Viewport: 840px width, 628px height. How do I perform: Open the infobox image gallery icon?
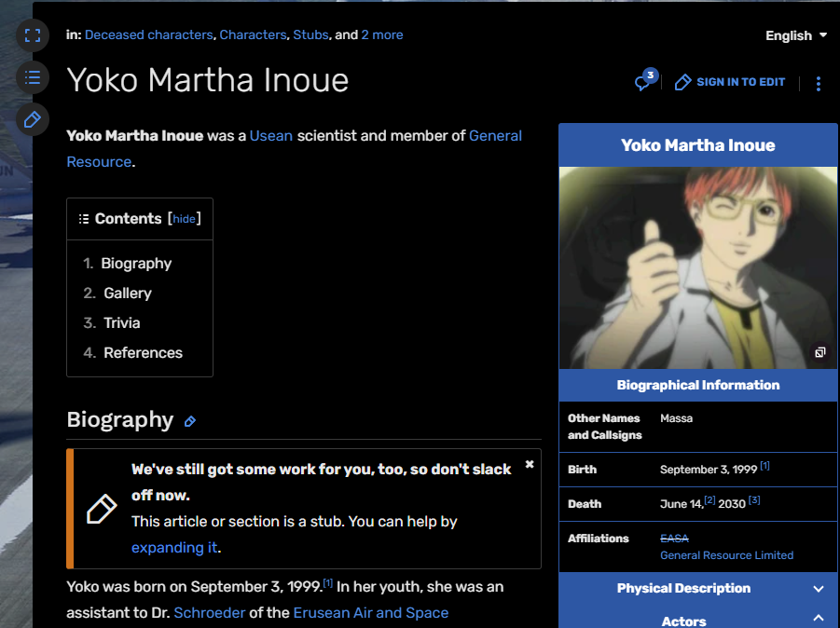[x=820, y=352]
